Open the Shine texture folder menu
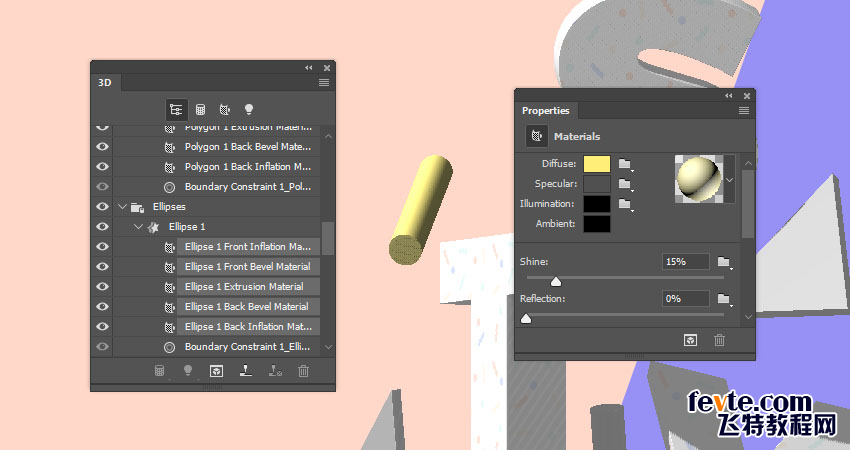The width and height of the screenshot is (850, 450). pos(724,262)
